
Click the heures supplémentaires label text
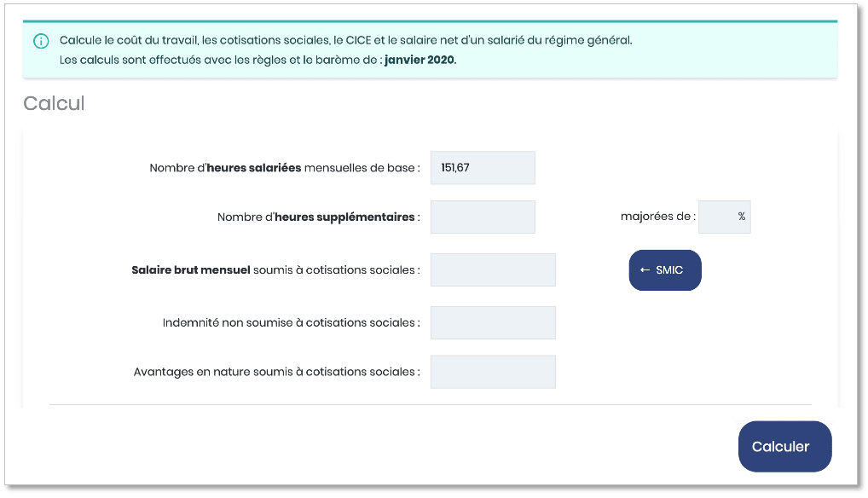[318, 217]
